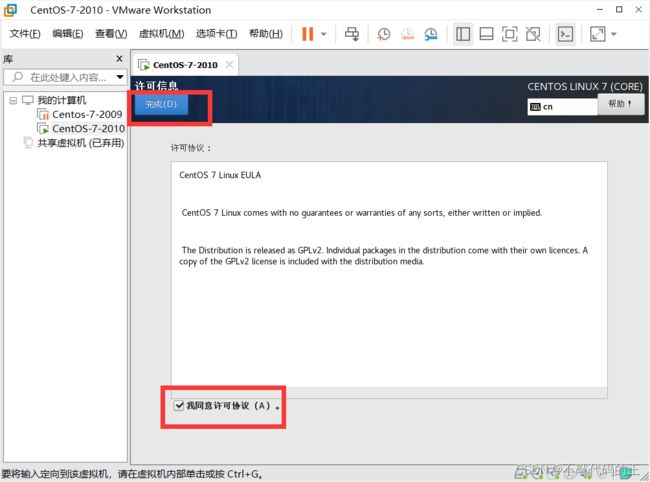Close the CentOS-7-2010 tab

point(229,65)
